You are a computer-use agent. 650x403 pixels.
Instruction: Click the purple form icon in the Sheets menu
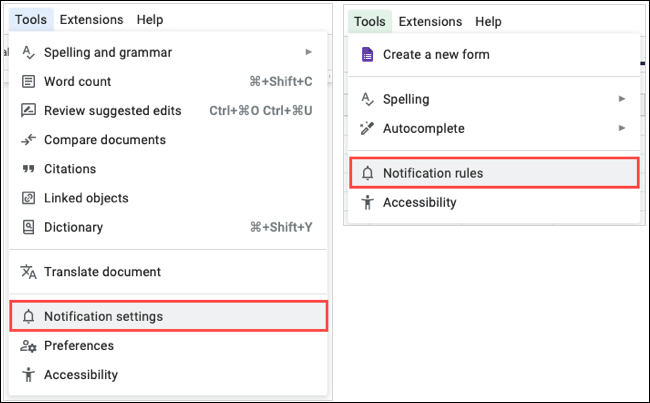tap(367, 54)
